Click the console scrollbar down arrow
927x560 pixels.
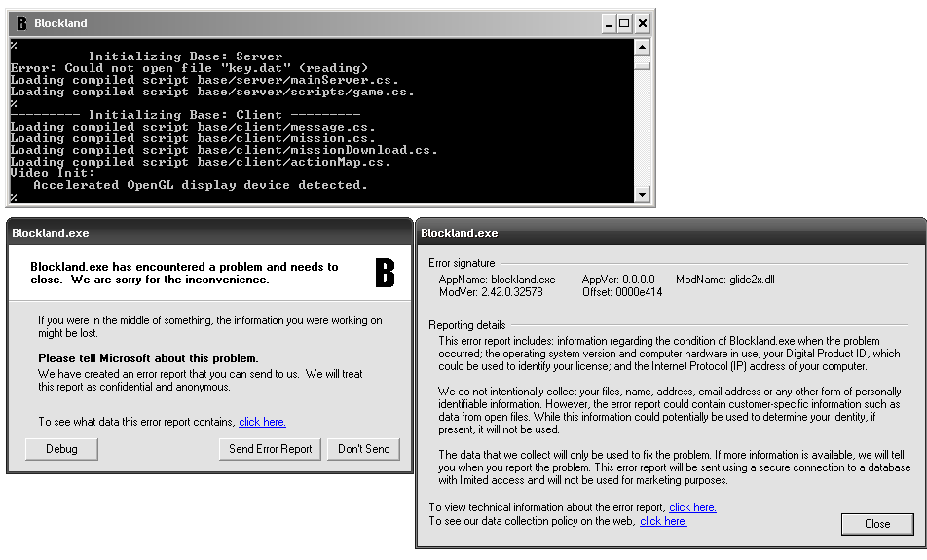(x=642, y=194)
